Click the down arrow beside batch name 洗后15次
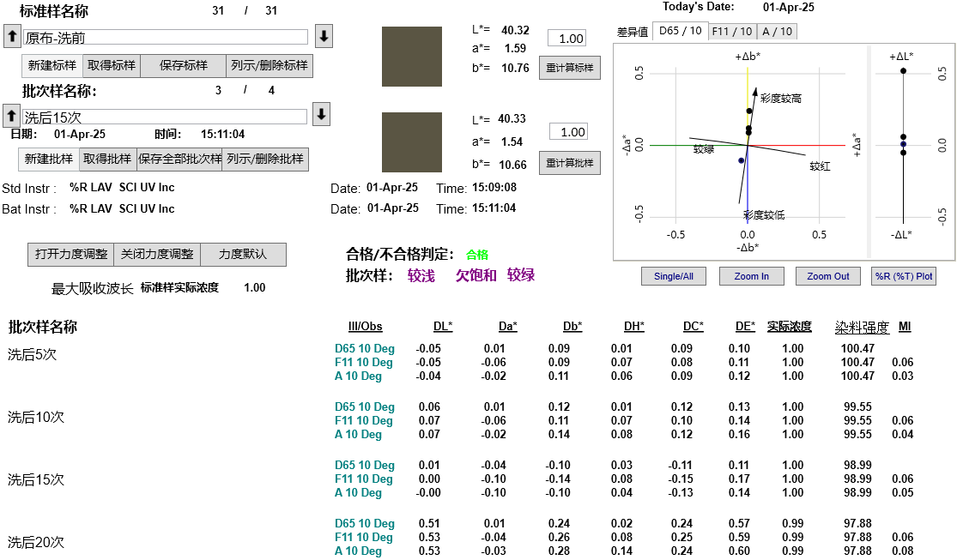Screen dimensions: 957x560 [x=321, y=115]
